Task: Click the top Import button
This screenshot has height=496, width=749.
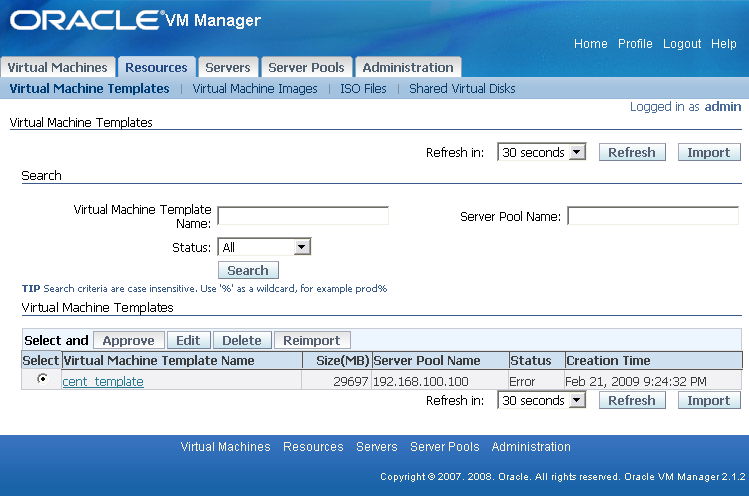Action: 709,152
